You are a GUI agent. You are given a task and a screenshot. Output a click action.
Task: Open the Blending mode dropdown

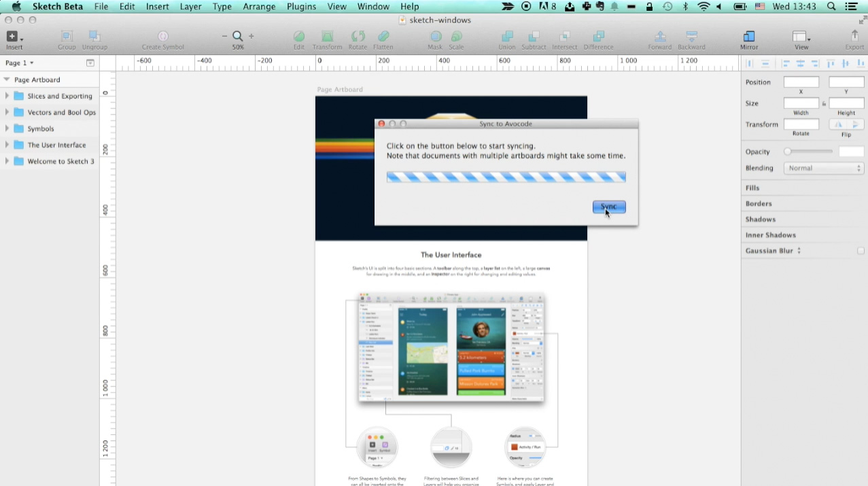[824, 168]
